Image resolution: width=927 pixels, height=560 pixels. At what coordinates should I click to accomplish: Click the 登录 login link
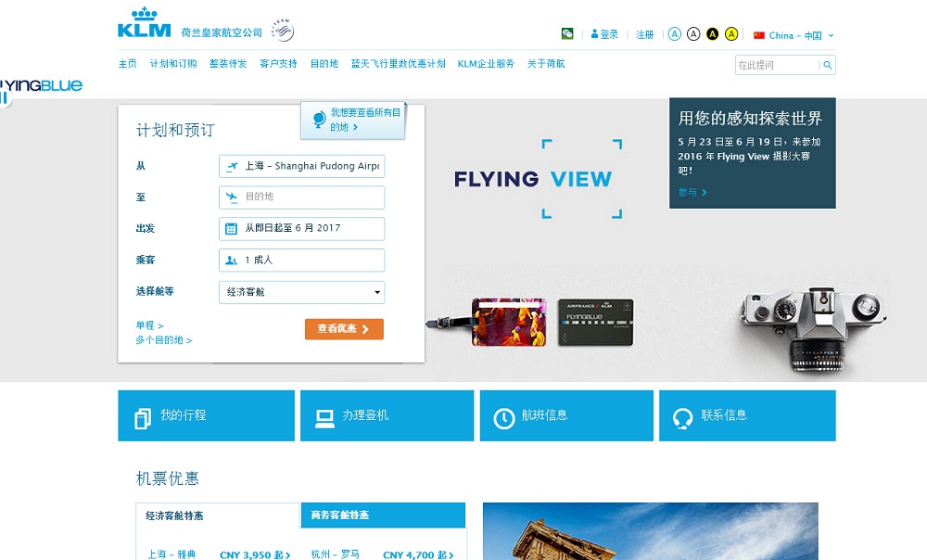609,34
